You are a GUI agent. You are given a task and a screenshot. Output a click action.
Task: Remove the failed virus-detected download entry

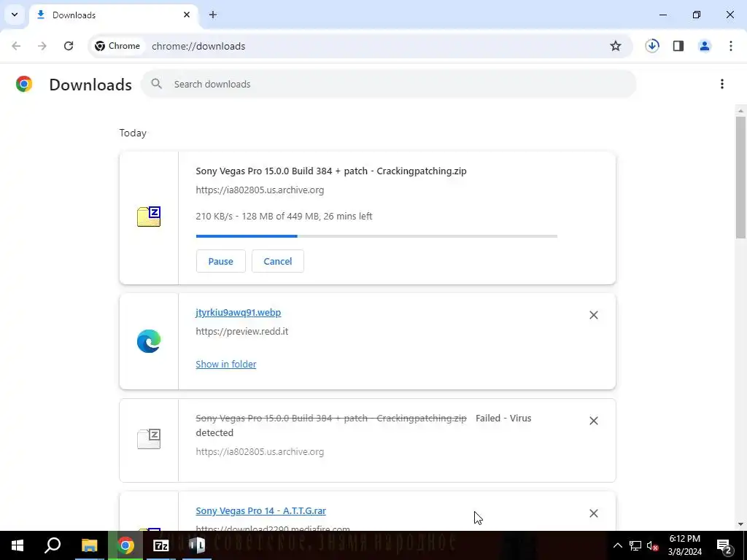tap(594, 421)
